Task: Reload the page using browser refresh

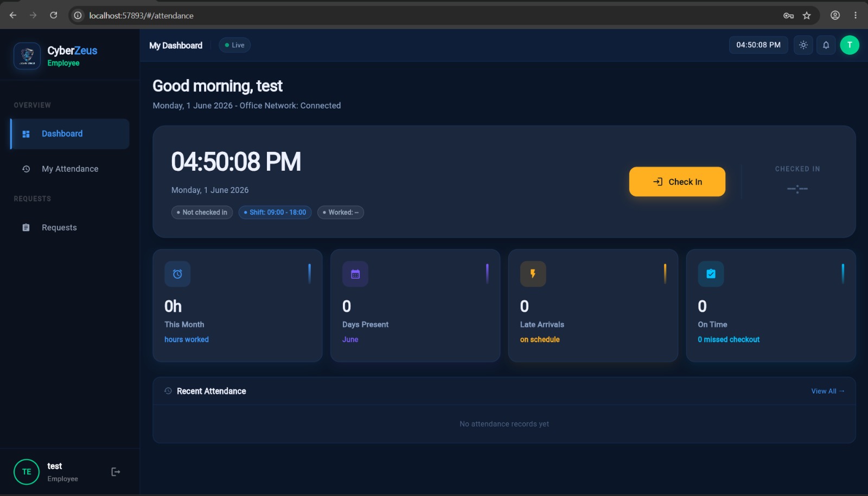Action: 54,15
